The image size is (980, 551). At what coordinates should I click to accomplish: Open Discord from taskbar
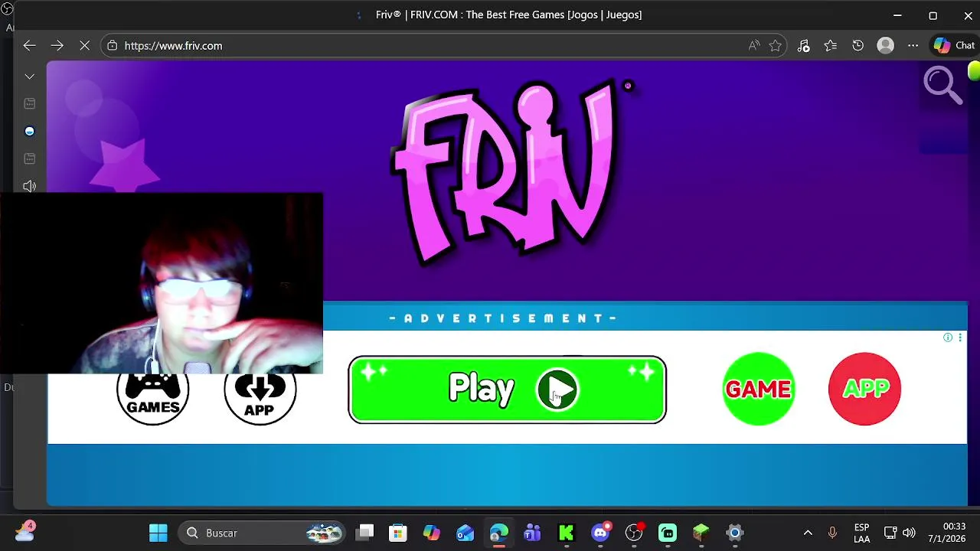[600, 533]
